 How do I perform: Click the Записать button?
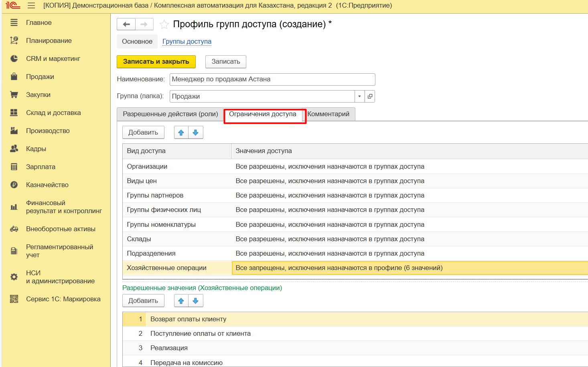tap(225, 62)
